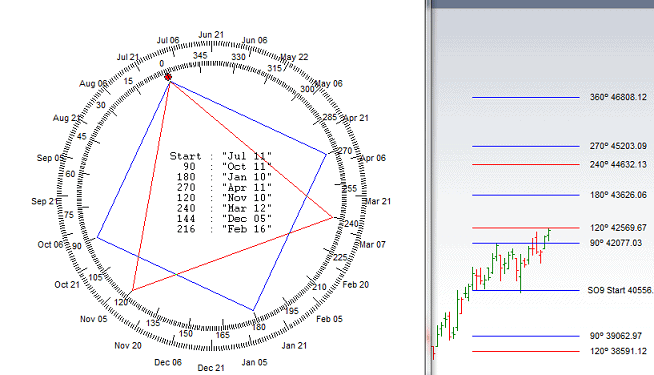Click the Dec 21 date label on wheel
Image resolution: width=654 pixels, height=375 pixels.
211,367
